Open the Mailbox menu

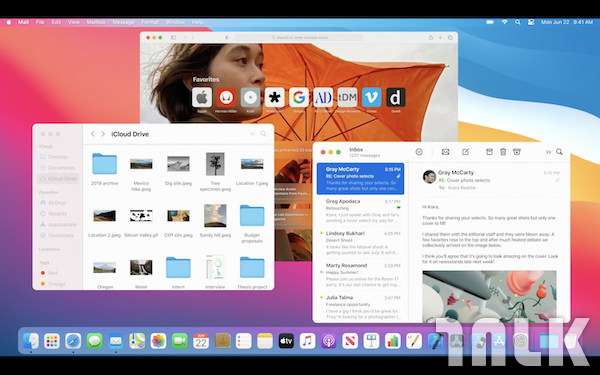click(96, 22)
